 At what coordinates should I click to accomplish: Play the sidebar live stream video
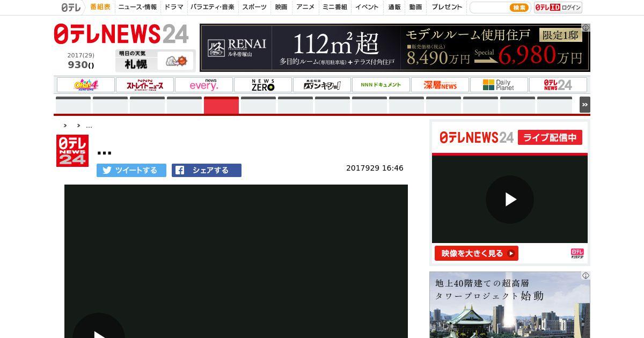(x=510, y=200)
